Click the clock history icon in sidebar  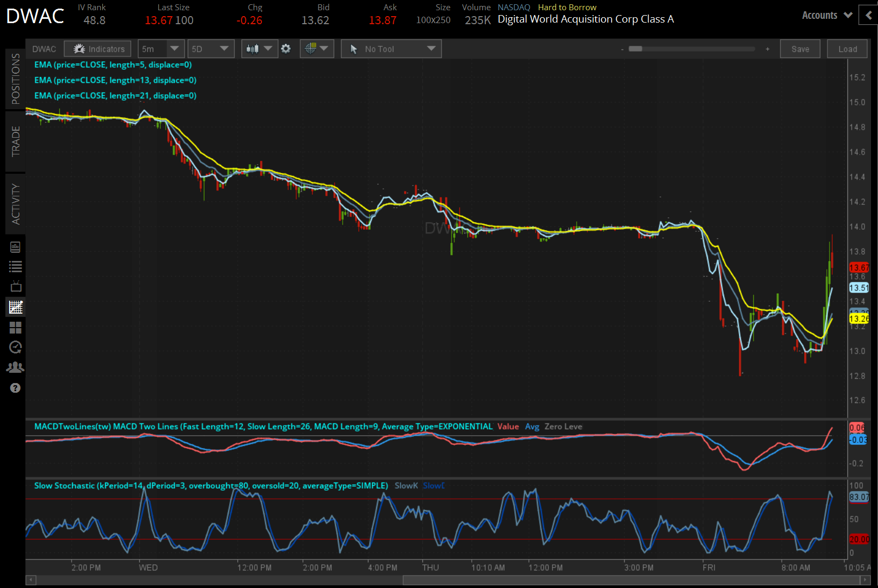pyautogui.click(x=15, y=348)
